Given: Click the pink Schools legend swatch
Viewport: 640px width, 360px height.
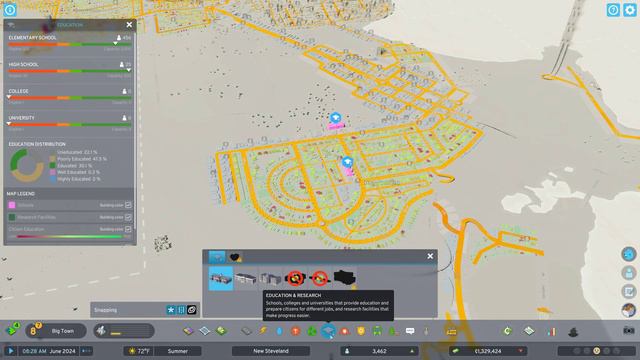Looking at the screenshot, I should pos(12,205).
